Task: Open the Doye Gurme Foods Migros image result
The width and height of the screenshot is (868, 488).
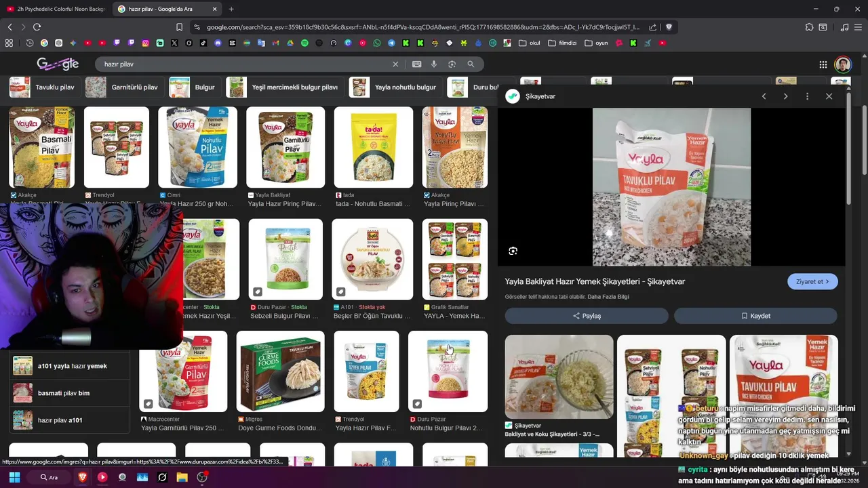Action: click(x=280, y=371)
